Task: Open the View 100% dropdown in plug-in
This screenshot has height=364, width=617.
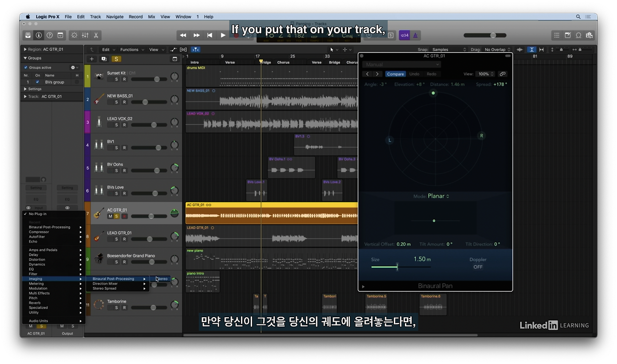Action: point(484,74)
